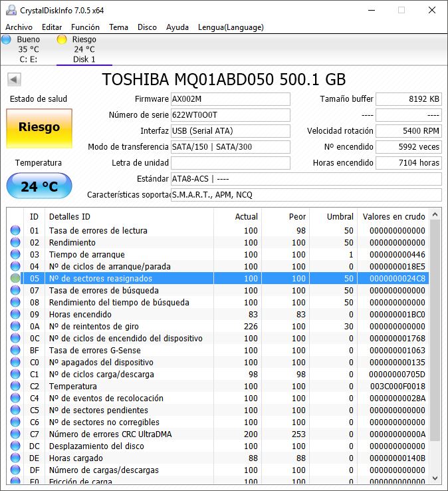Click the buffer size field 8192 KB
The image size is (448, 491).
click(409, 99)
